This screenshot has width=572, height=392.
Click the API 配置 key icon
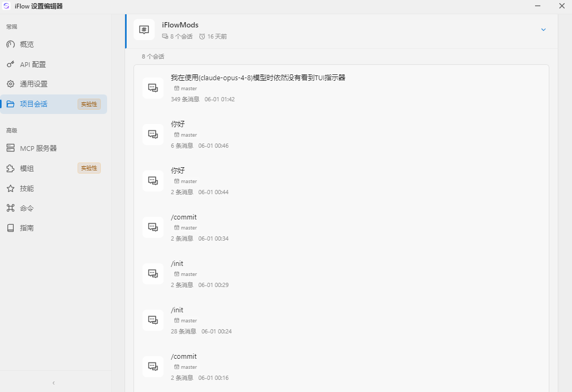tap(11, 64)
